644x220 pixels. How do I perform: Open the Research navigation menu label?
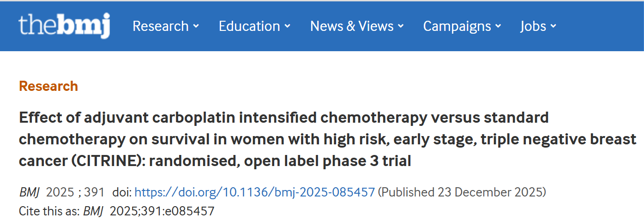coord(161,26)
